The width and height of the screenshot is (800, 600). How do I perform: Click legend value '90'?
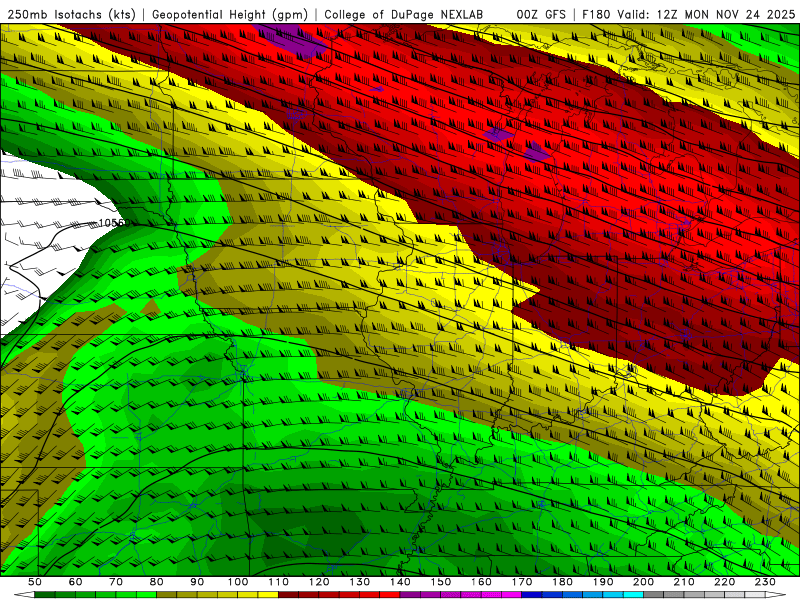pyautogui.click(x=197, y=582)
